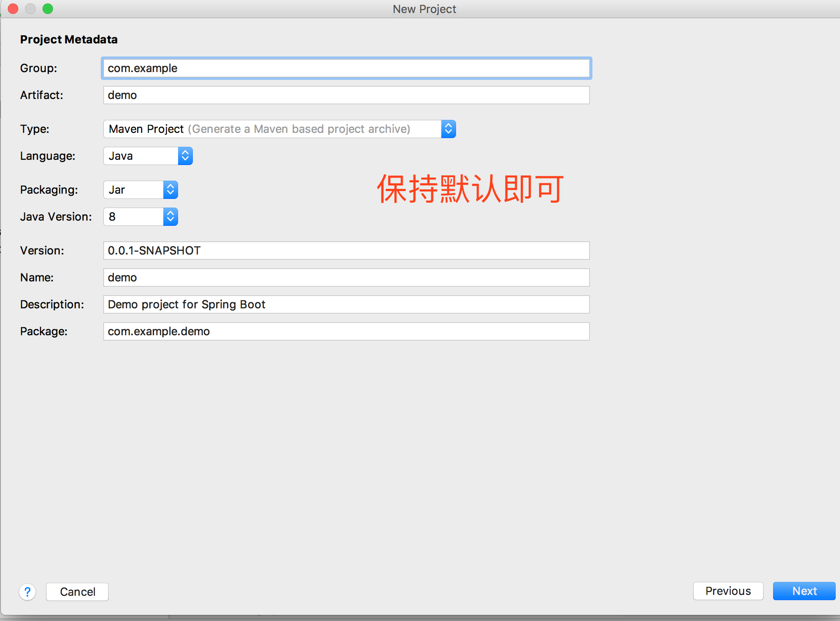840x621 pixels.
Task: Click the Version field with 0.0.1-SNAPSHOT
Action: click(346, 251)
